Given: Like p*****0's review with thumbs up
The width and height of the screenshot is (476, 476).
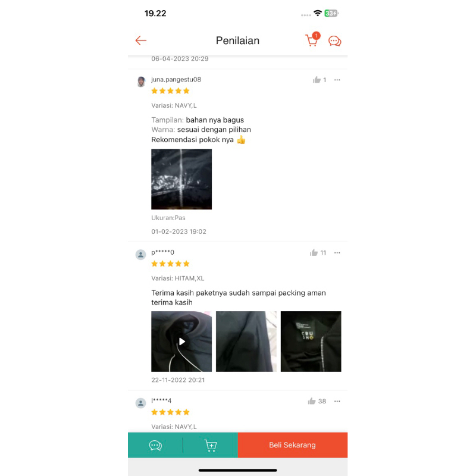Looking at the screenshot, I should click(314, 253).
